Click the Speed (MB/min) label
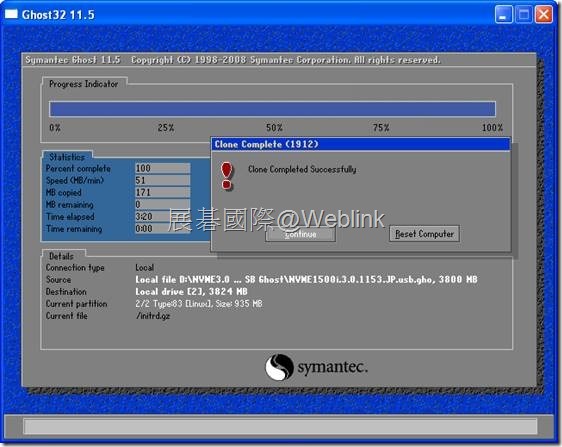The height and width of the screenshot is (447, 562). [75, 180]
